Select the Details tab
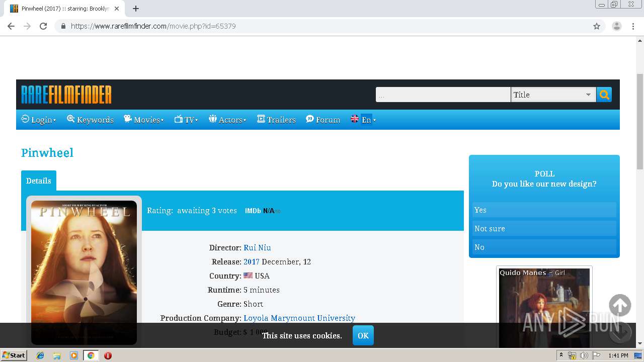This screenshot has width=644, height=362. pos(39,180)
